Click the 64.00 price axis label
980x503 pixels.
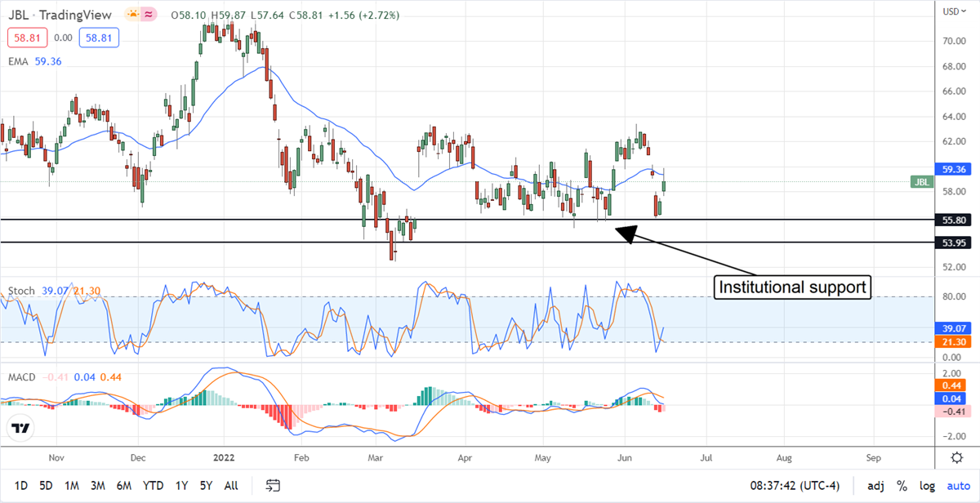point(953,116)
